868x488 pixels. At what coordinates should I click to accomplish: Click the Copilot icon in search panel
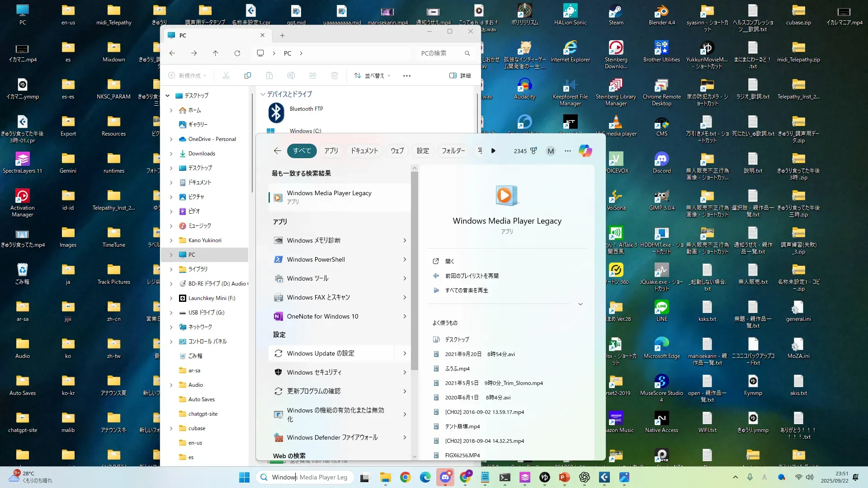[585, 151]
